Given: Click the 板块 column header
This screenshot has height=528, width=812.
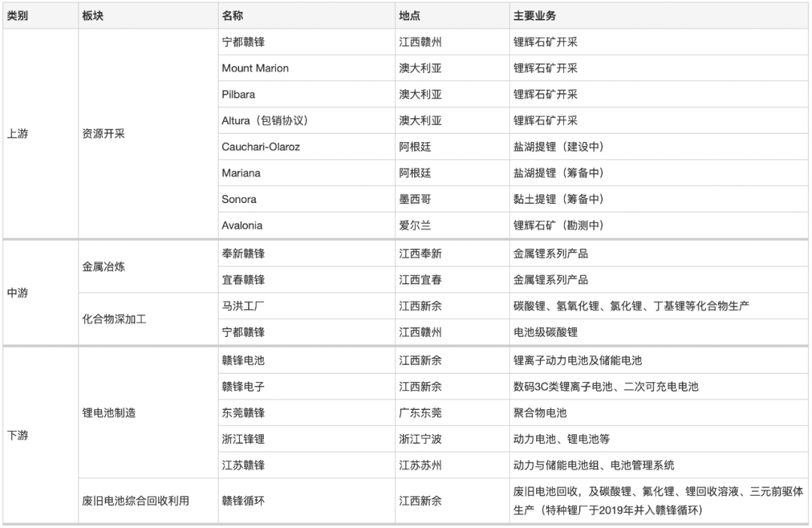Looking at the screenshot, I should 93,16.
